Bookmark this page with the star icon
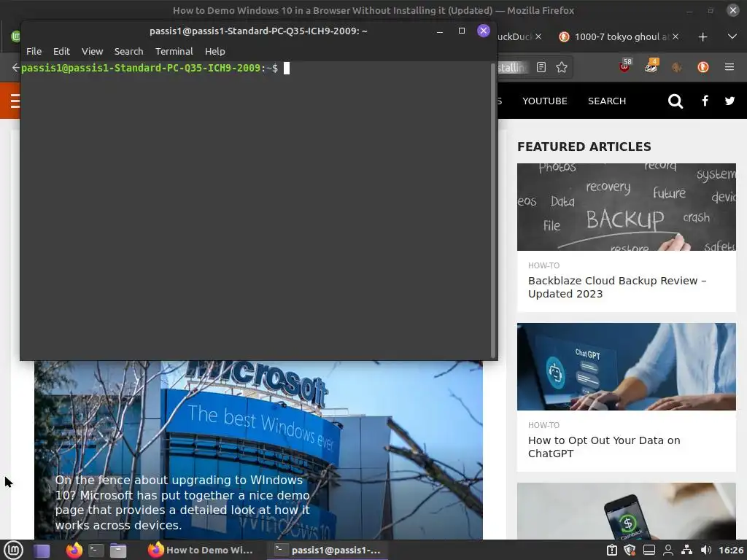The height and width of the screenshot is (560, 747). click(x=562, y=67)
